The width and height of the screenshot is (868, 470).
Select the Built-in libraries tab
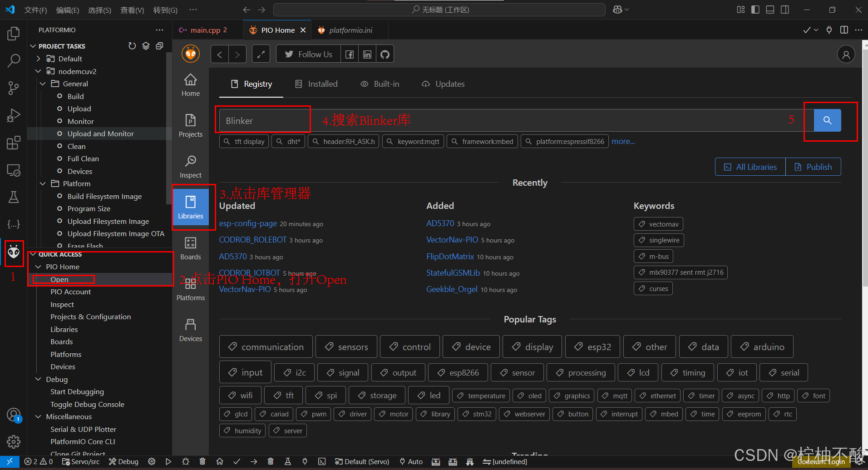point(380,84)
